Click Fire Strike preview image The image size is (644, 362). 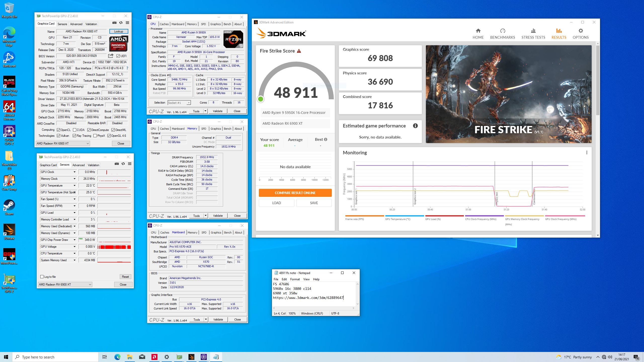508,94
